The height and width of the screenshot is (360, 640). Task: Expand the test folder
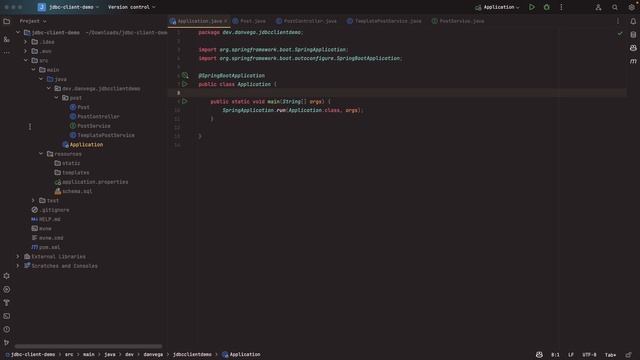(x=33, y=200)
